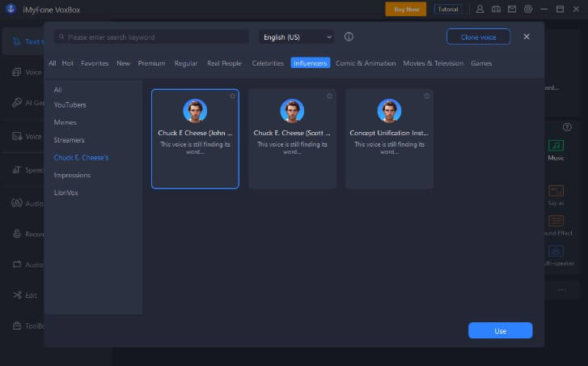The image size is (588, 366).
Task: Open the user account icon in title bar
Action: point(480,9)
